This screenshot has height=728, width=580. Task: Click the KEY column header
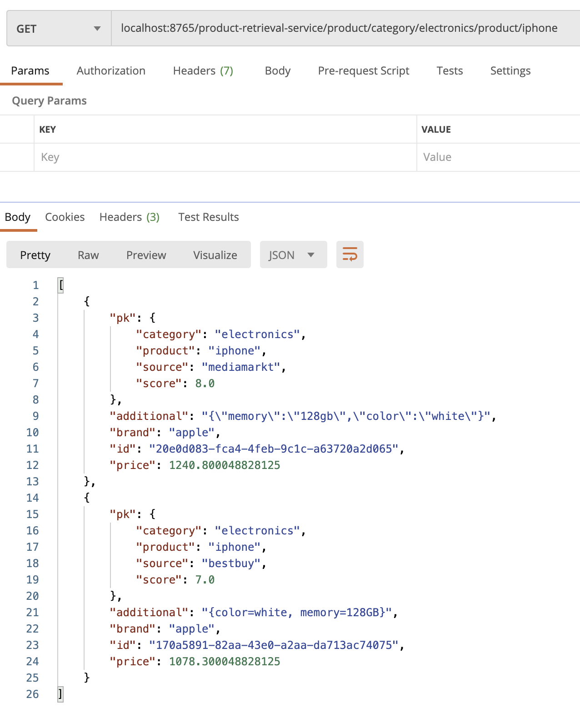click(x=47, y=130)
